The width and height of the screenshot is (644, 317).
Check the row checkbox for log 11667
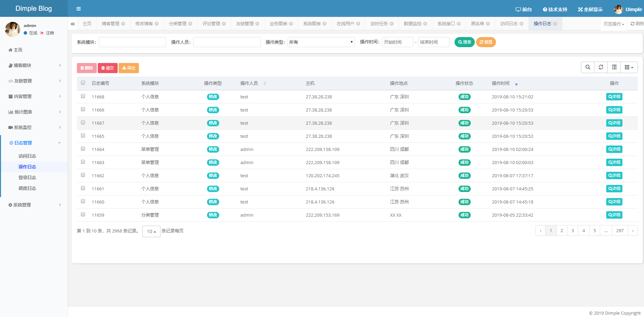click(x=83, y=122)
